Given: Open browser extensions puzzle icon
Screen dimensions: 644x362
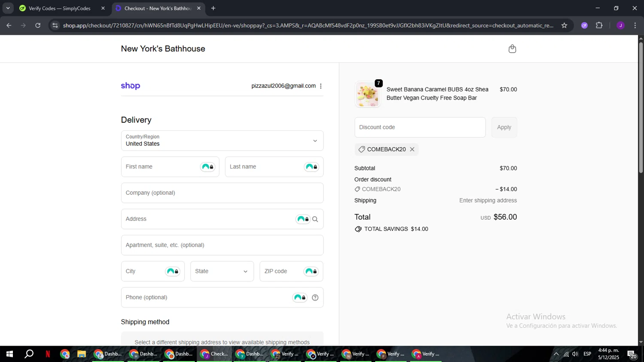Looking at the screenshot, I should click(599, 25).
